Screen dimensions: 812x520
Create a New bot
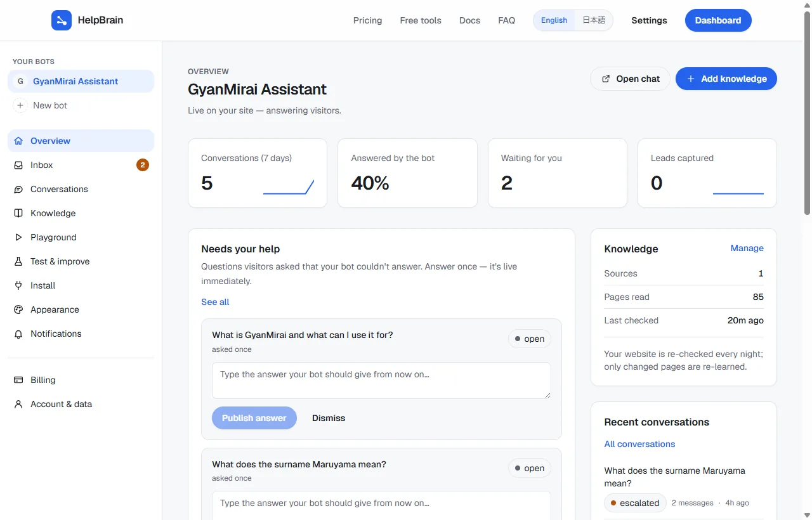point(81,105)
